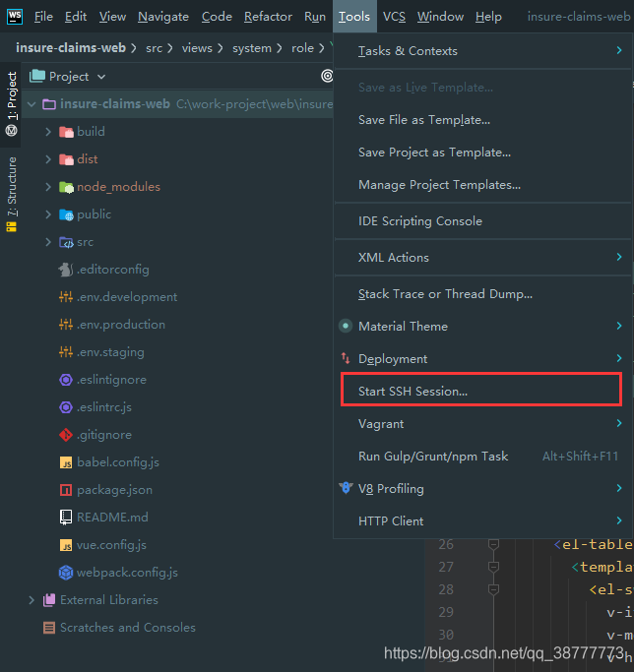Open the Vagrant submenu
The width and height of the screenshot is (634, 672).
click(x=482, y=423)
